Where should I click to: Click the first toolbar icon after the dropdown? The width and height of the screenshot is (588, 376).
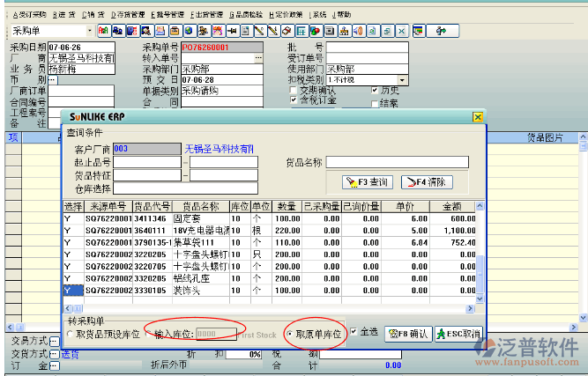coord(104,31)
